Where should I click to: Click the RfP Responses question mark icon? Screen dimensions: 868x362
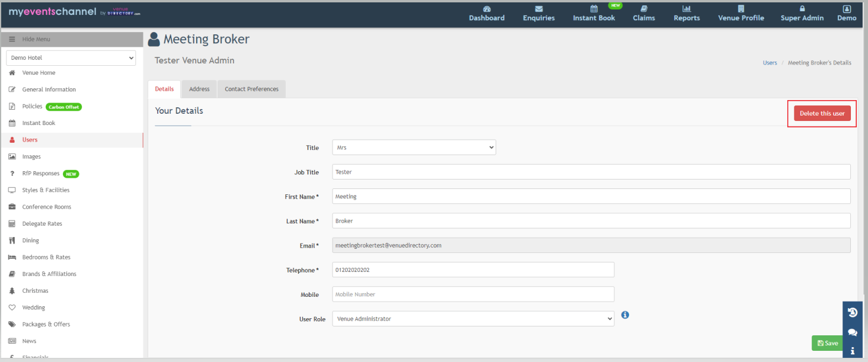[x=12, y=174]
